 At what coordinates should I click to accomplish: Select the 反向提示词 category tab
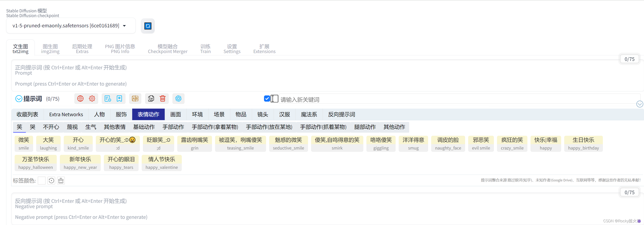341,115
